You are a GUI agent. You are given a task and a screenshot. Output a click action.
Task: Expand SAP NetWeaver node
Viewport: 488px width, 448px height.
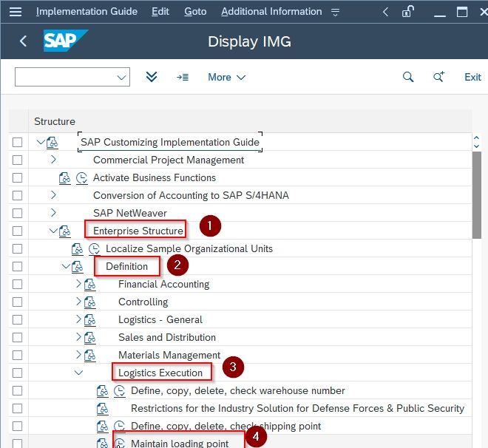tap(53, 213)
